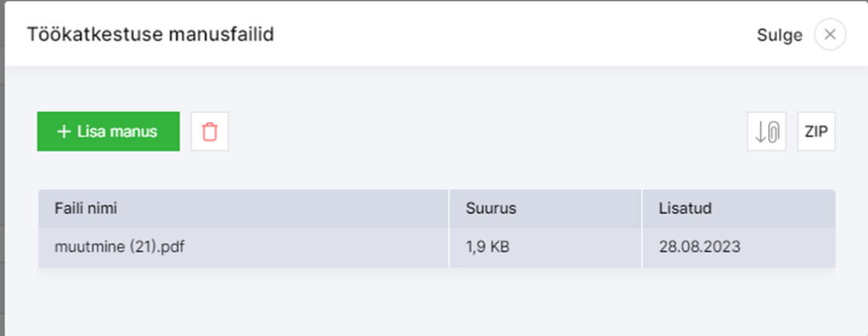Click the Töökatkestuse manusfailid dialog title
This screenshot has height=336, width=868.
coord(151,35)
